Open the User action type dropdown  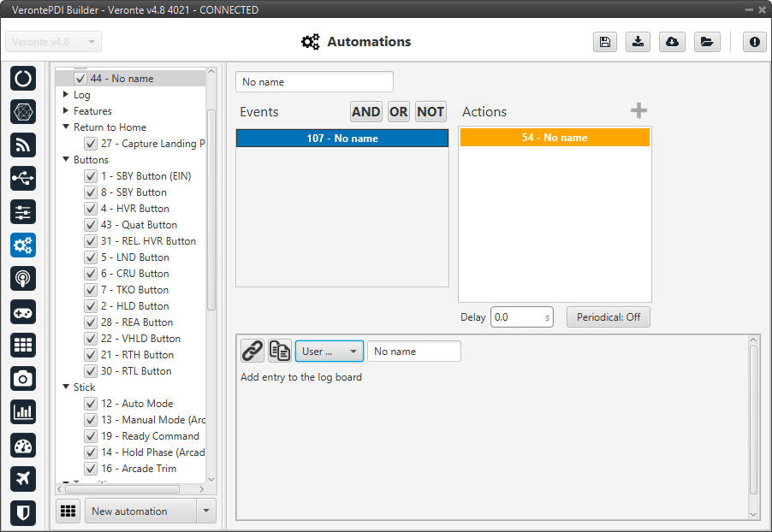tap(330, 352)
